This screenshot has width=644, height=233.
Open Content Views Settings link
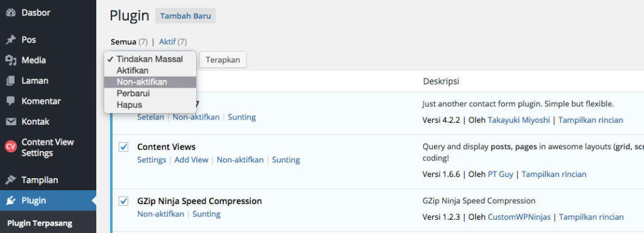point(152,160)
